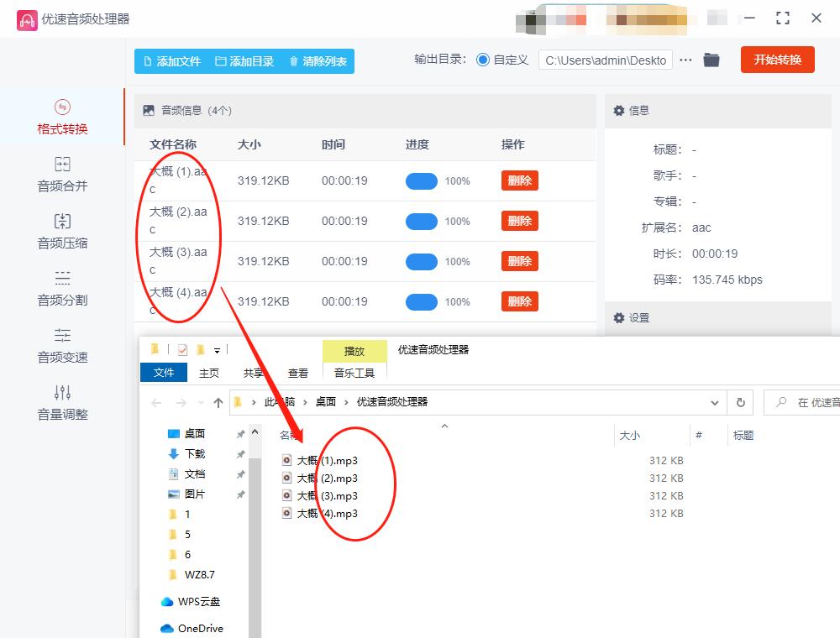Click the folder icon to browse output directory
Image resolution: width=840 pixels, height=638 pixels.
(x=711, y=60)
